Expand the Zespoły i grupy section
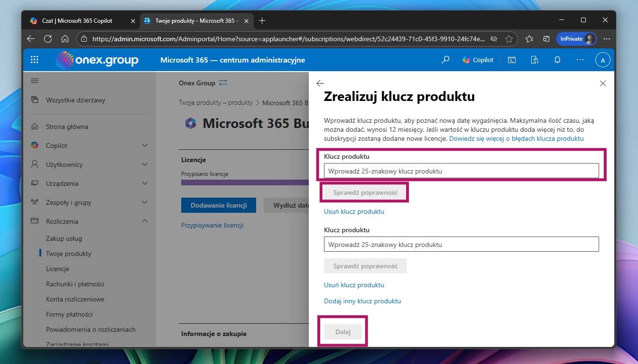Screen dimensions: 638x364 (145, 202)
